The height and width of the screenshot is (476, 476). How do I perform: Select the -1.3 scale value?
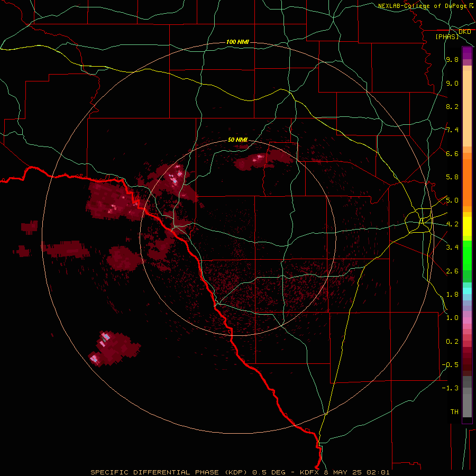pyautogui.click(x=450, y=388)
